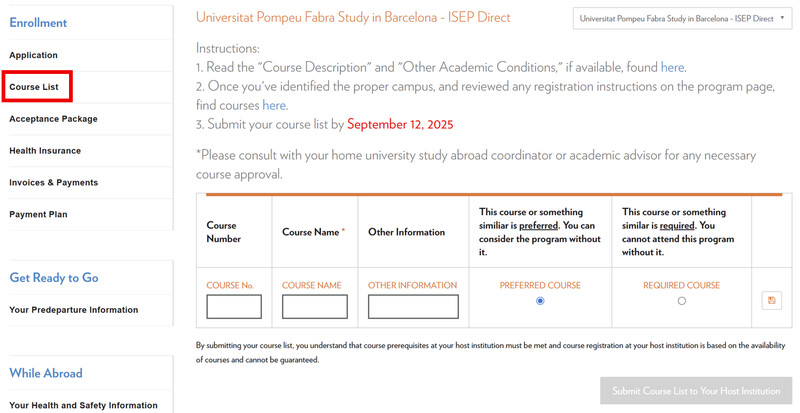Select the Preferred Course radio button
Screen dimensions: 800x413
tap(540, 301)
